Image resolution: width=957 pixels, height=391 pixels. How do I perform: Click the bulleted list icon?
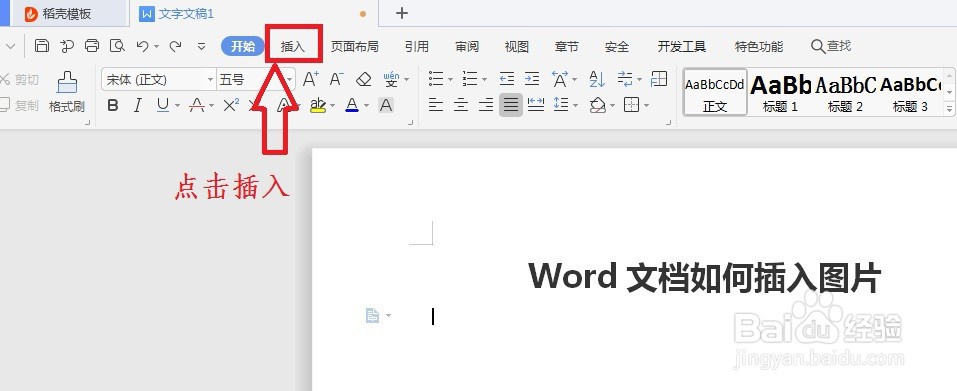[436, 79]
